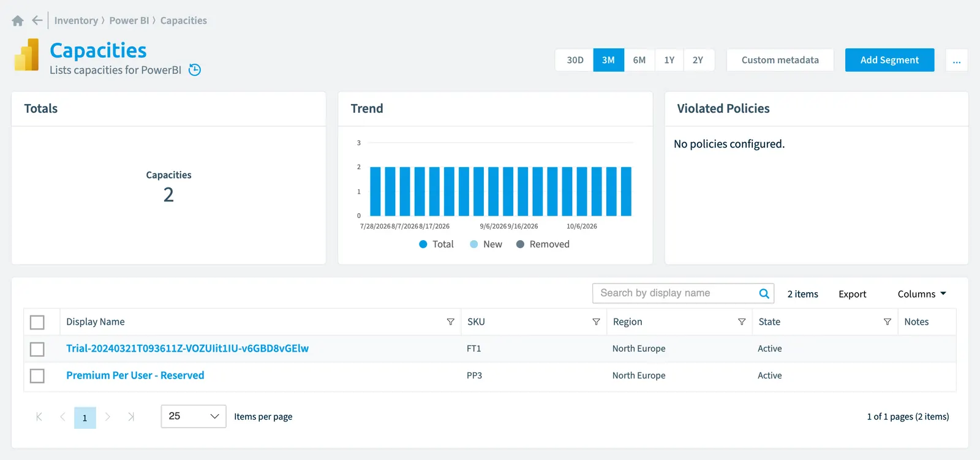The height and width of the screenshot is (460, 980).
Task: Open the items per page dropdown
Action: (x=194, y=417)
